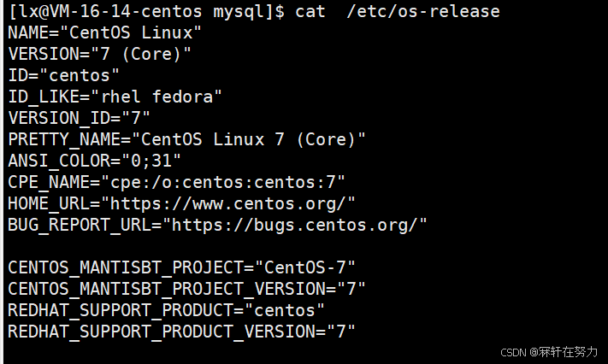The image size is (608, 364).
Task: Click the VERSION="7 (Core)" line
Action: click(x=100, y=54)
